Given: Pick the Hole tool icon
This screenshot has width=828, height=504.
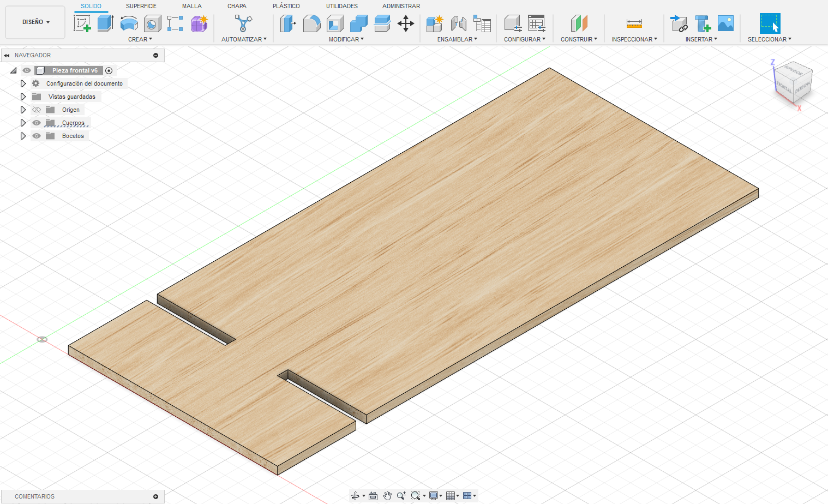Looking at the screenshot, I should click(152, 23).
